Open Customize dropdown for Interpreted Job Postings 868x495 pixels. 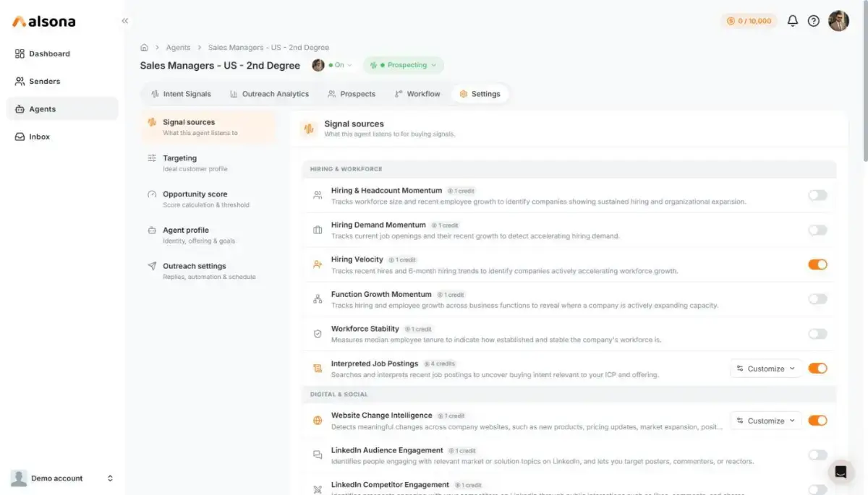click(766, 369)
